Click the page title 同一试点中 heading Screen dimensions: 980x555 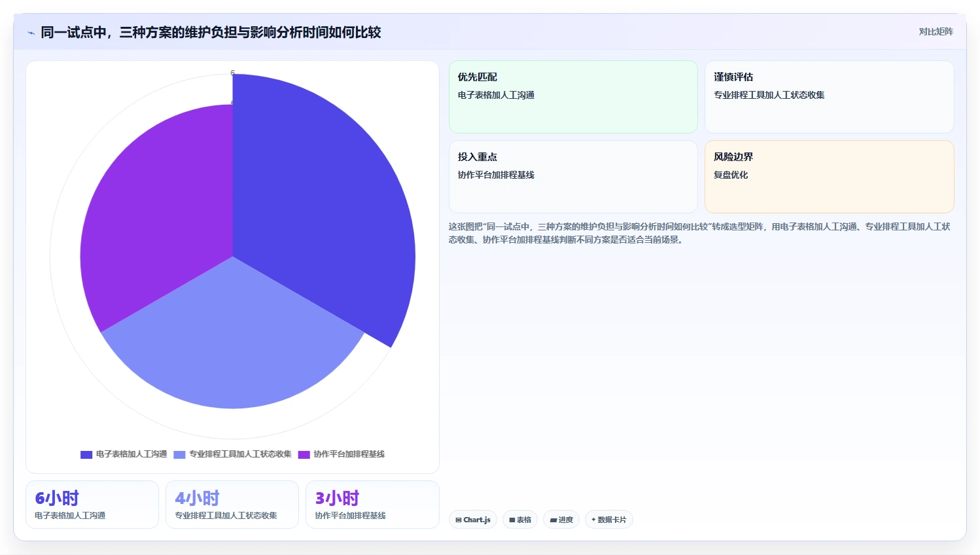click(211, 32)
